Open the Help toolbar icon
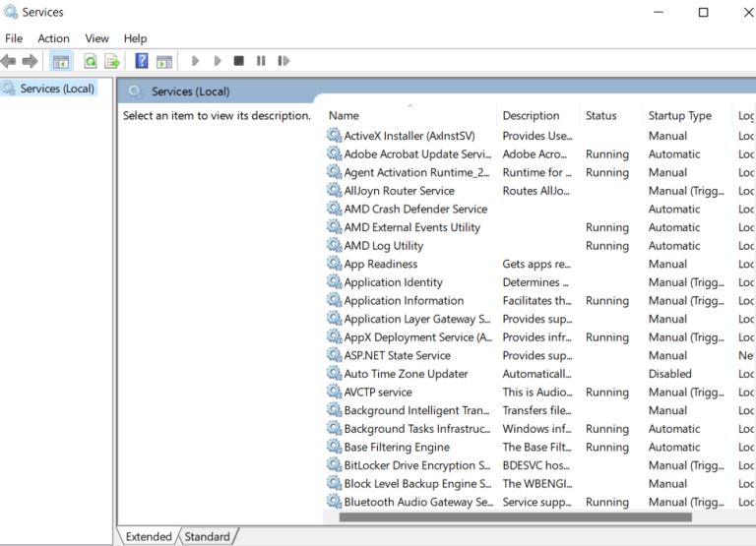This screenshot has height=546, width=756. click(142, 61)
